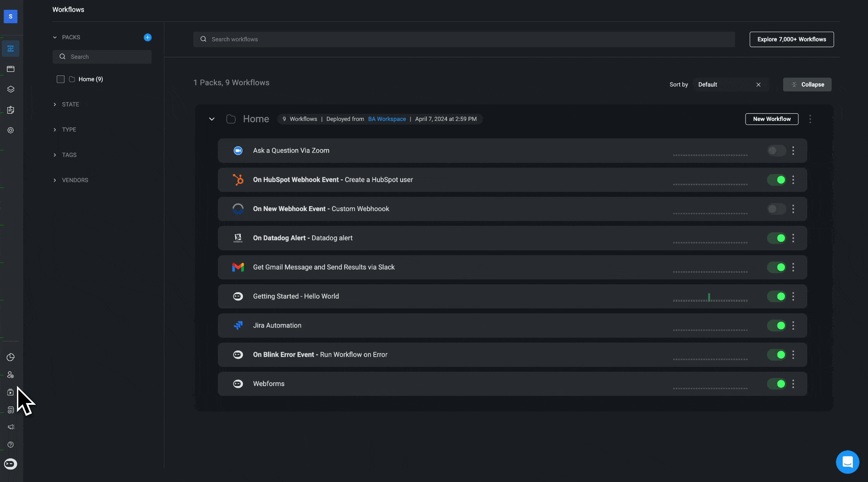Collapse the Home pack chevron
Screen dimensions: 868x482
[212, 119]
